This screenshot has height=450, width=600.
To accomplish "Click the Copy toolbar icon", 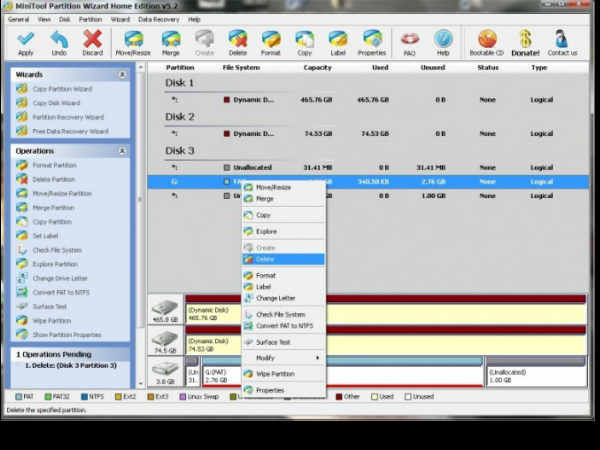I will 305,43.
